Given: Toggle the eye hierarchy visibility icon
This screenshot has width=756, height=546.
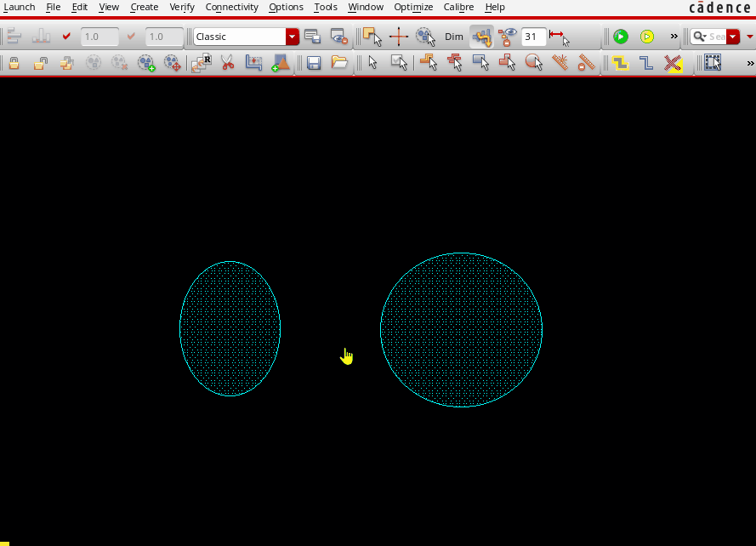Looking at the screenshot, I should click(508, 37).
